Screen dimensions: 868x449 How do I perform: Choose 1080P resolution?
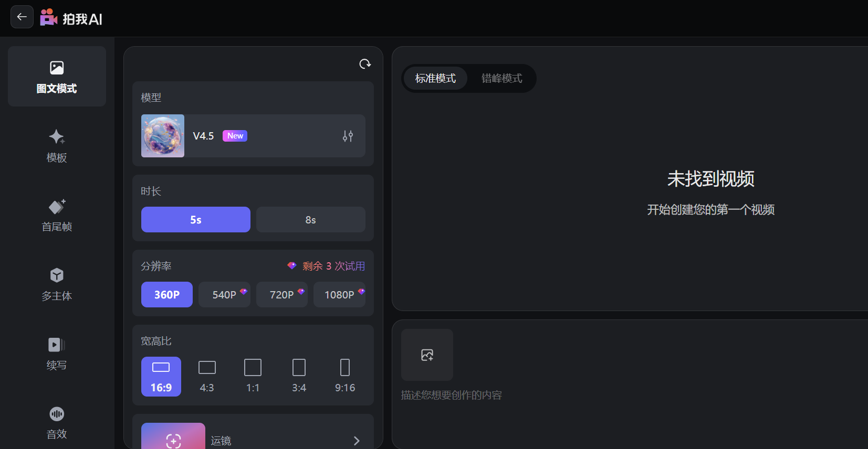[x=339, y=295]
